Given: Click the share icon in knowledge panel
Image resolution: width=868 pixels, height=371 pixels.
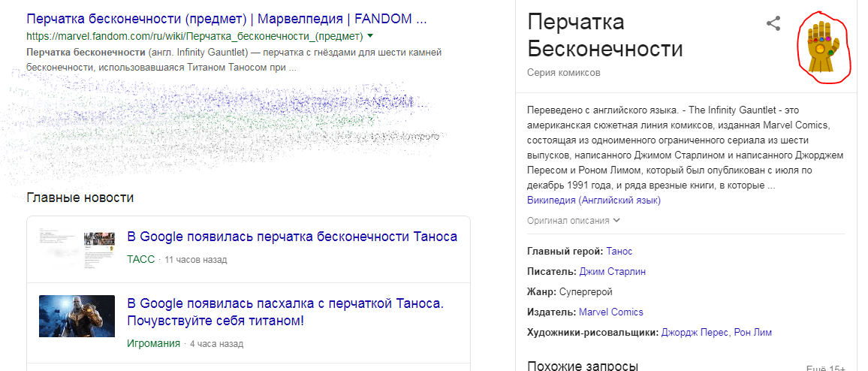Looking at the screenshot, I should click(x=773, y=23).
